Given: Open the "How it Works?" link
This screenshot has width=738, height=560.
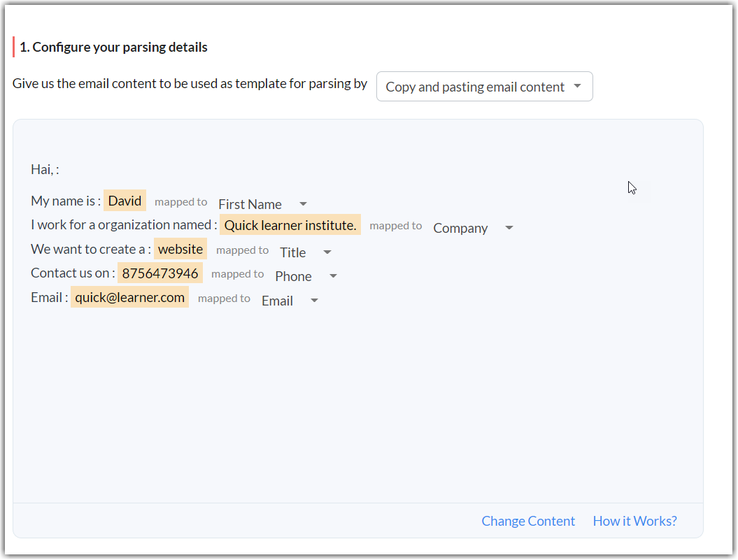Looking at the screenshot, I should pos(634,521).
